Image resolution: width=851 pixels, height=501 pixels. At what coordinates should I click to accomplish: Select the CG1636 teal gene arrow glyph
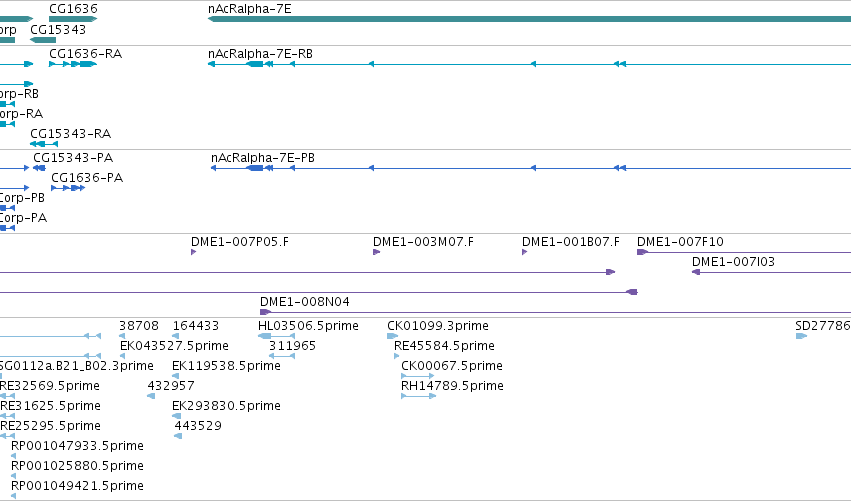73,19
